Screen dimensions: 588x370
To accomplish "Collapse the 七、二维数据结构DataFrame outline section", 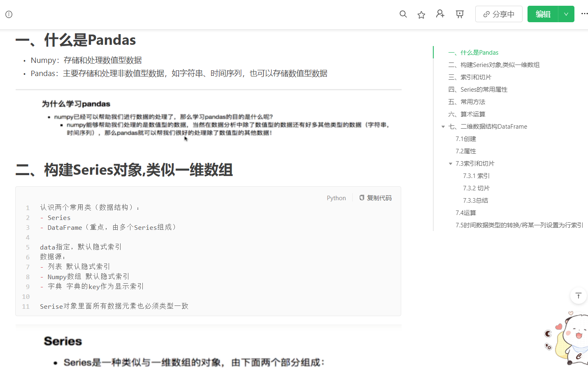I will point(443,127).
